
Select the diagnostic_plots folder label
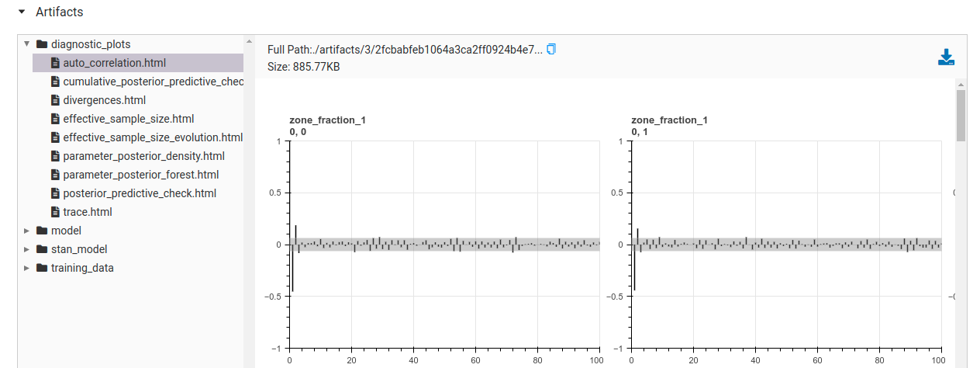[x=91, y=44]
